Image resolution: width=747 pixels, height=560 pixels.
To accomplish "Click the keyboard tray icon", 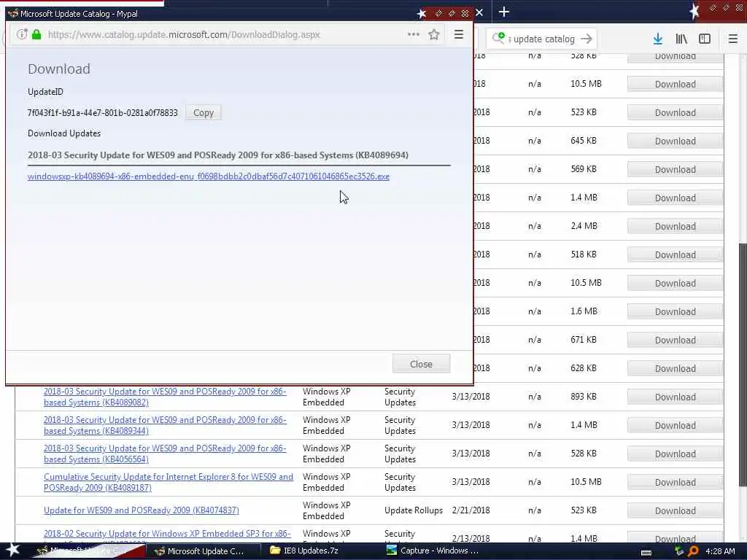I will click(646, 552).
